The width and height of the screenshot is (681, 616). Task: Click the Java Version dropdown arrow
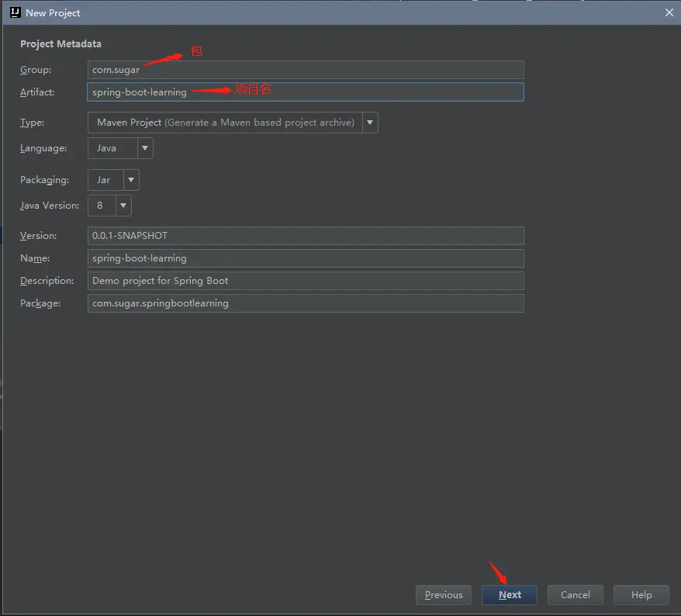(123, 206)
